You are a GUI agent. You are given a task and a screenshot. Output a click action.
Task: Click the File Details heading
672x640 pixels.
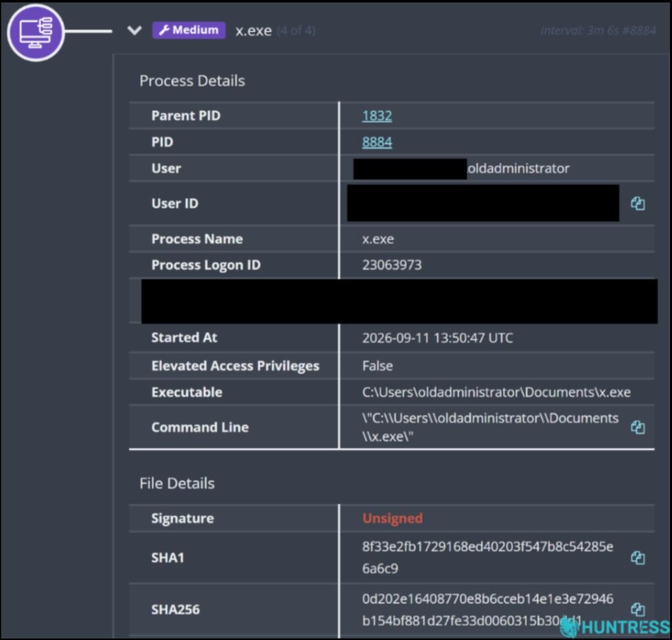point(177,483)
